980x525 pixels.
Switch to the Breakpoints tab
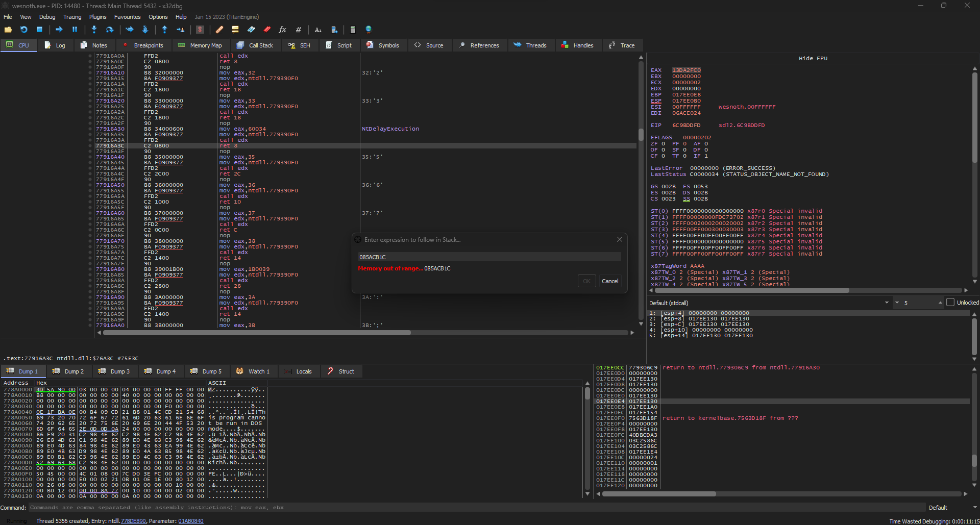[x=143, y=45]
